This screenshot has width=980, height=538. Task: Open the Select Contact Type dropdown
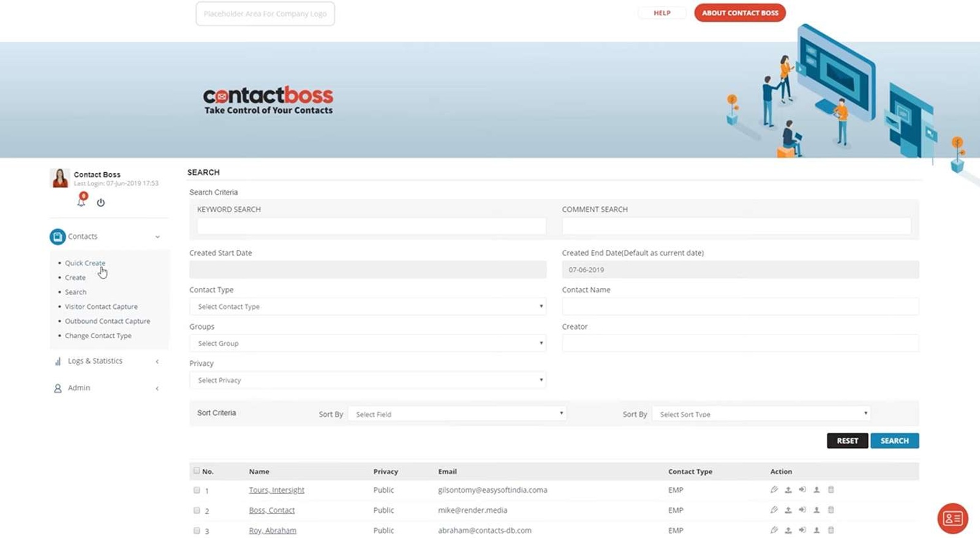367,306
